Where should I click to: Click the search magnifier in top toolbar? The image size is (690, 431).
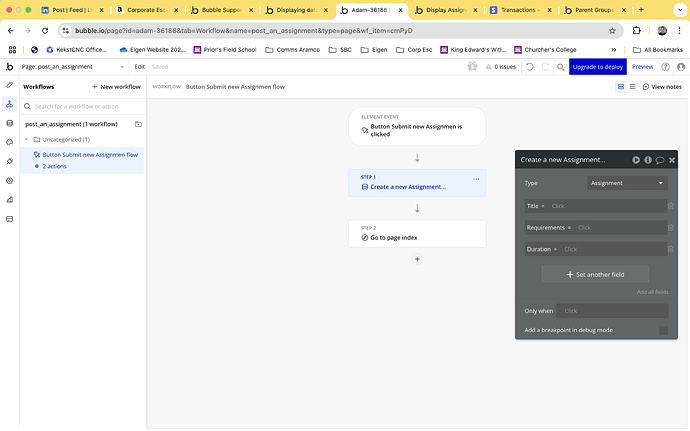coord(560,67)
